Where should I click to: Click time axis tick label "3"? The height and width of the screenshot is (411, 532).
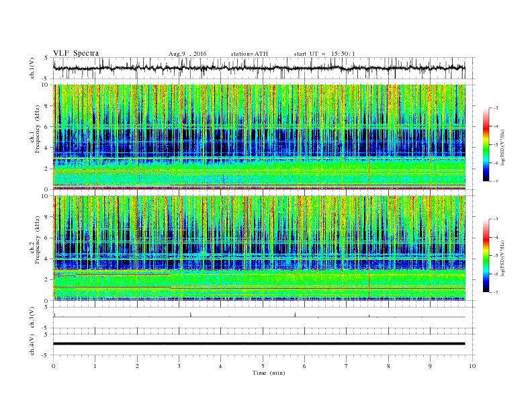point(179,366)
